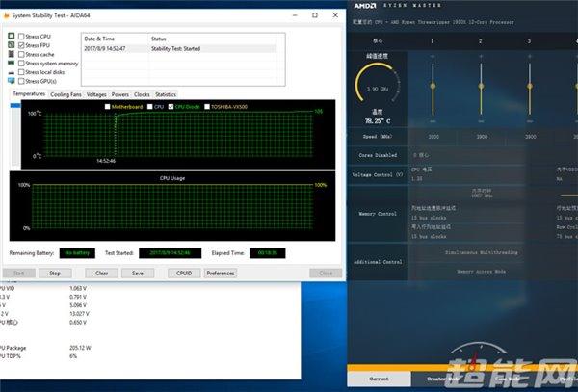
Task: Select the Stability Test Started log row
Action: coord(179,48)
